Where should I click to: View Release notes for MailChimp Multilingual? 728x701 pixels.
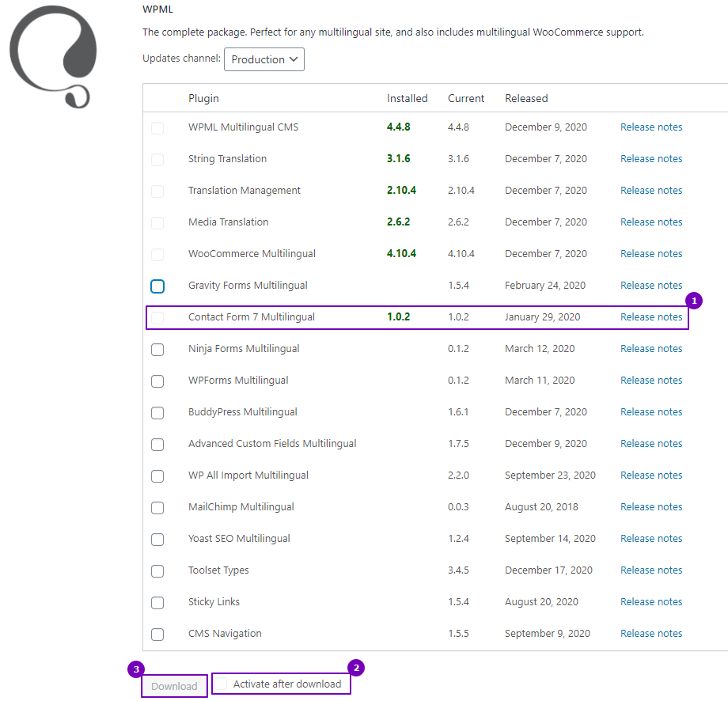651,507
